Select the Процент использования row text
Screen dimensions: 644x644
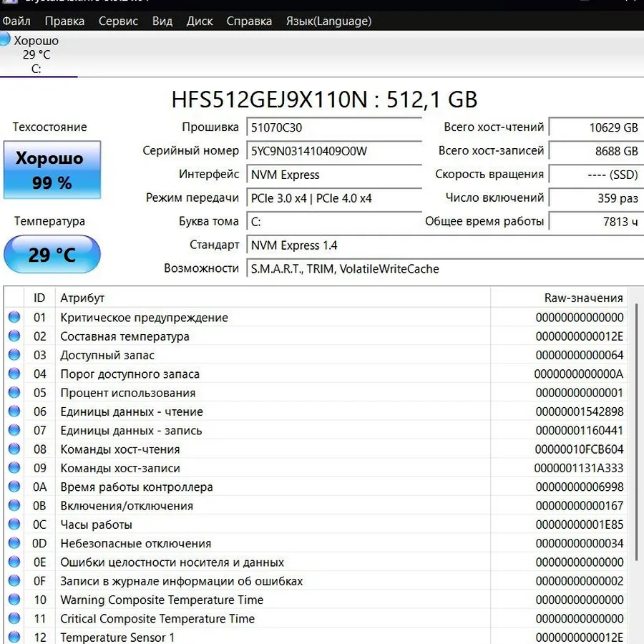pos(128,393)
